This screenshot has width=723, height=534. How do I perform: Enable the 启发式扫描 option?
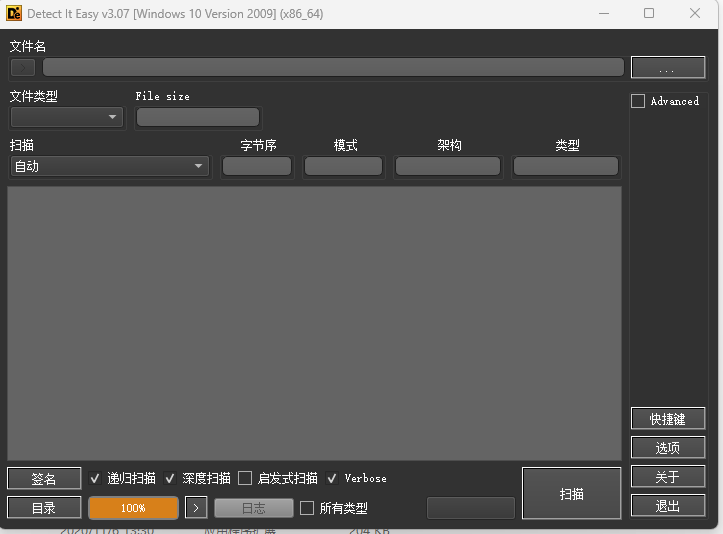(x=245, y=478)
